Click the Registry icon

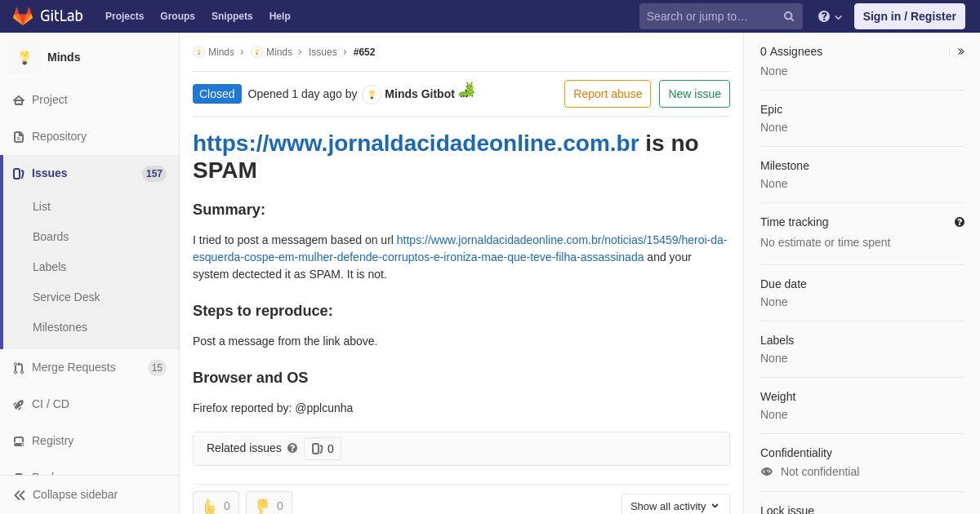point(19,441)
